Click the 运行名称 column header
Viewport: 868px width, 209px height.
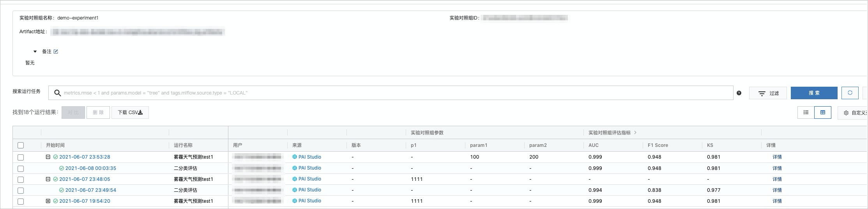(183, 145)
